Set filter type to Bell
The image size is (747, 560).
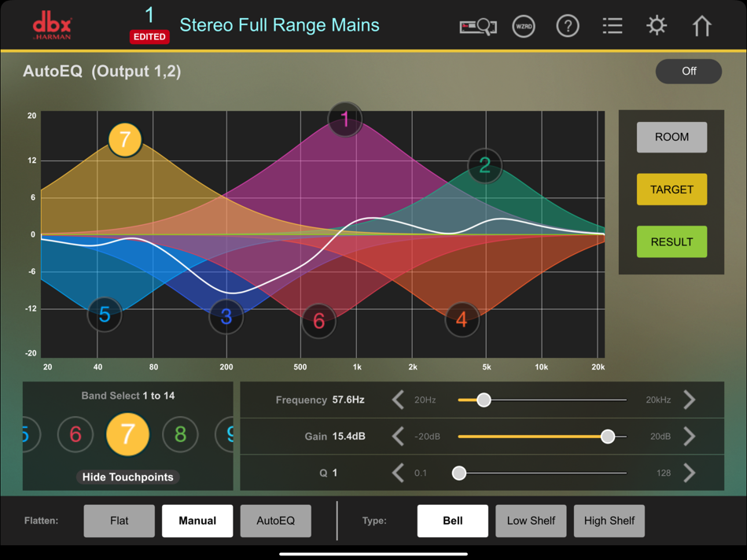(x=453, y=521)
